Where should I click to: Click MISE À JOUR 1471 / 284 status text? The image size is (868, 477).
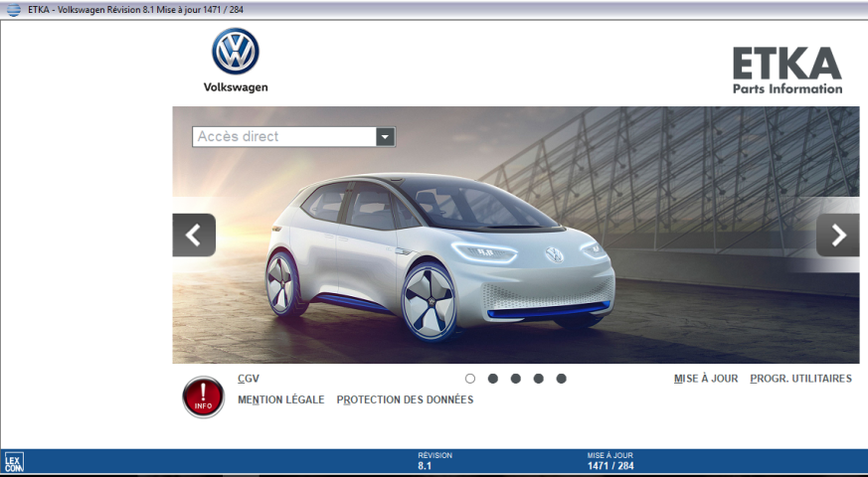pyautogui.click(x=610, y=460)
